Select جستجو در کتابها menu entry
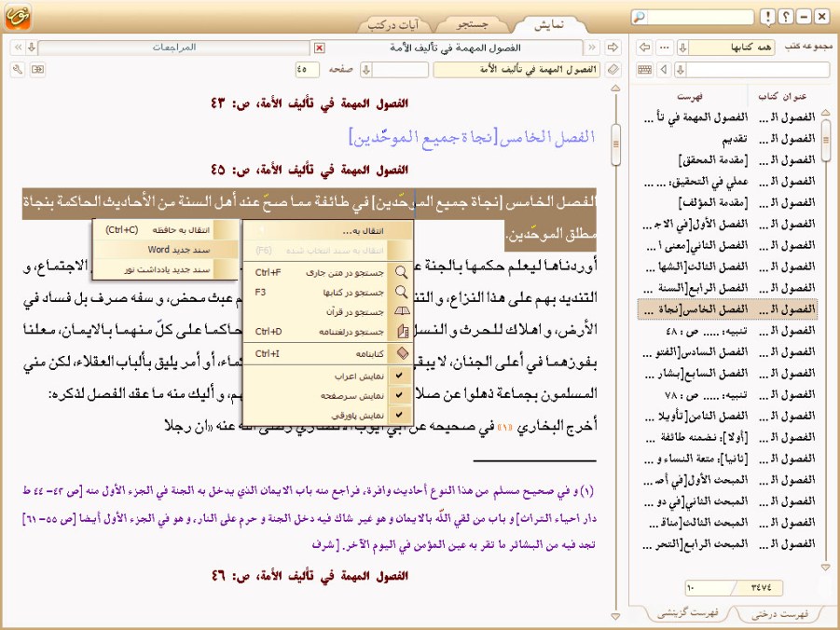840x630 pixels. tap(328, 292)
